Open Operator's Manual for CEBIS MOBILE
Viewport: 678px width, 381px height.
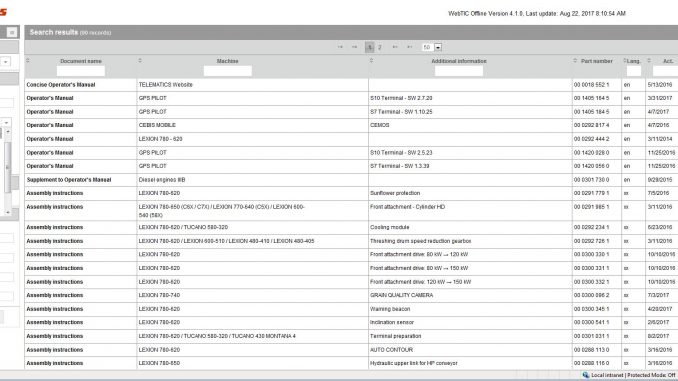coord(50,125)
